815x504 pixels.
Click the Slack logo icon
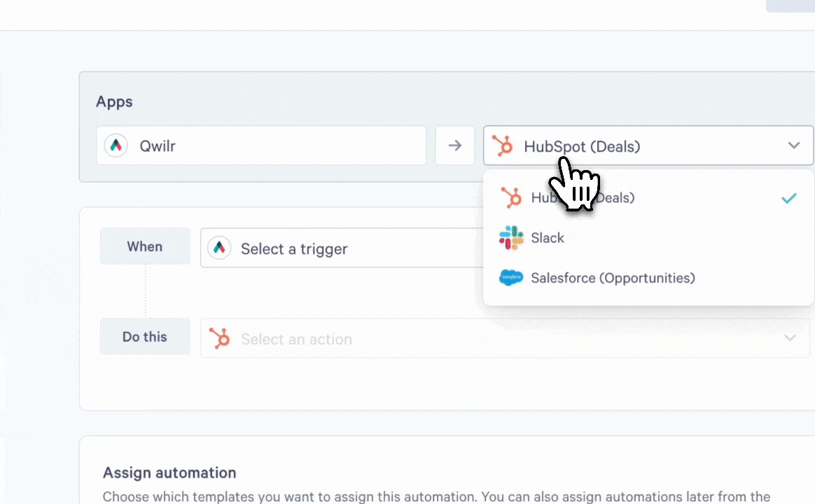pos(511,238)
